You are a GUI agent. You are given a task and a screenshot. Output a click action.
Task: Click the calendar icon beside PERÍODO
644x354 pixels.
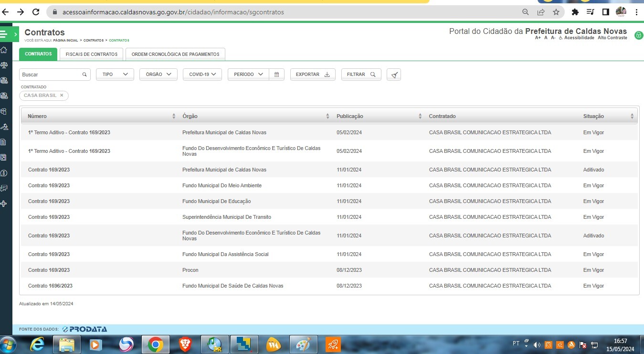(276, 75)
